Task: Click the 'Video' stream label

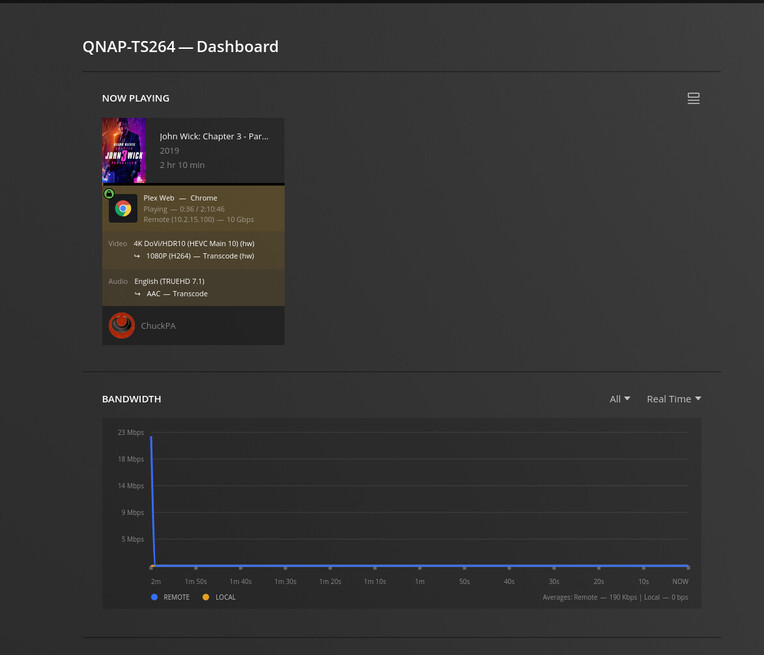Action: (x=117, y=244)
